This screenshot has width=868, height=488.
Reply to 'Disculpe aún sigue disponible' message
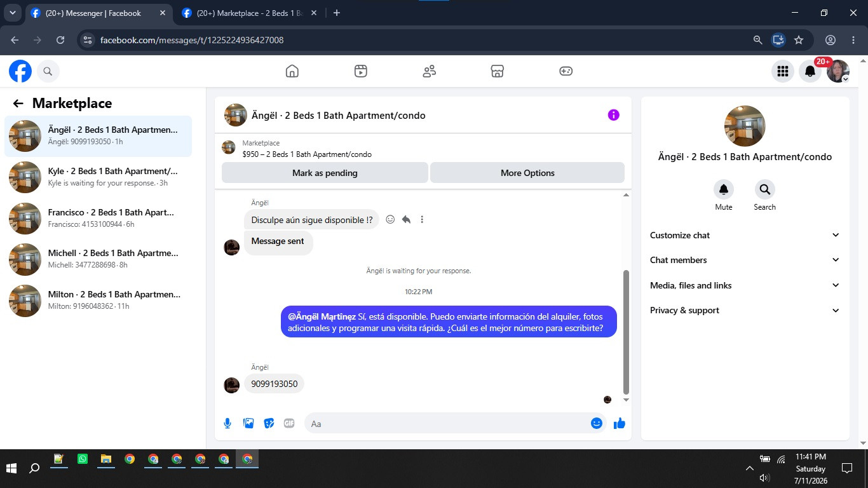pyautogui.click(x=406, y=219)
